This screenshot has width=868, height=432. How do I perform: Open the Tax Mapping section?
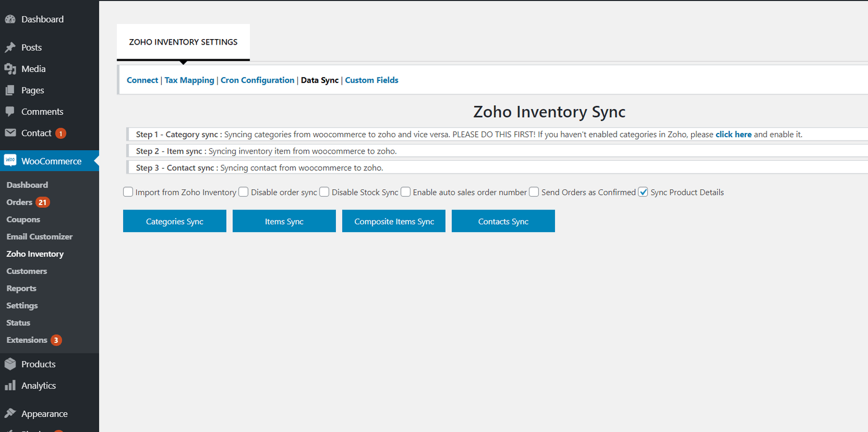(x=189, y=80)
